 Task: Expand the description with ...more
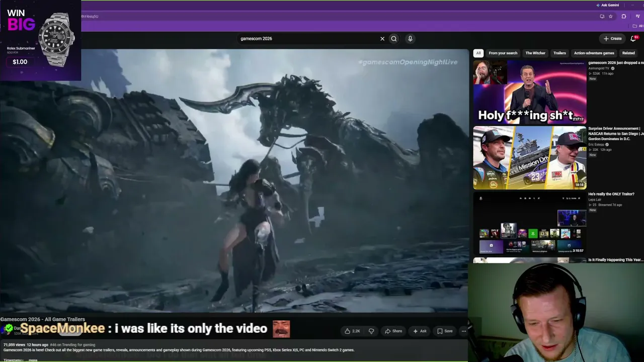coord(32,360)
